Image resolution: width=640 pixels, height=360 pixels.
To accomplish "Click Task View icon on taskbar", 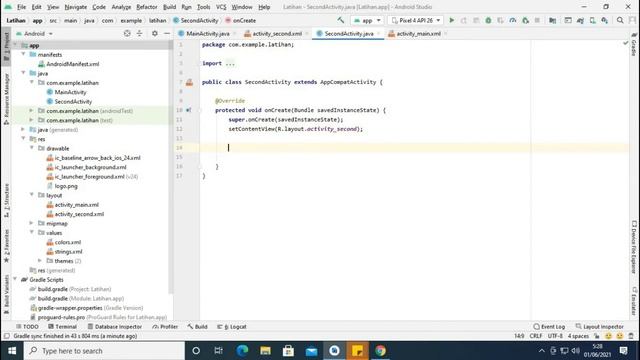I will click(219, 351).
